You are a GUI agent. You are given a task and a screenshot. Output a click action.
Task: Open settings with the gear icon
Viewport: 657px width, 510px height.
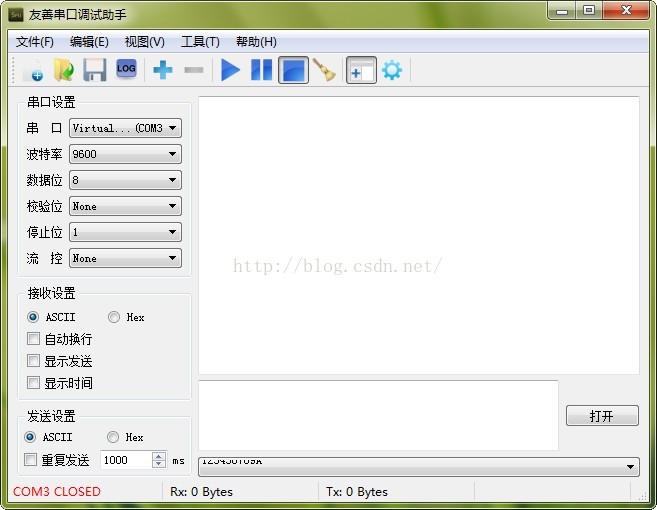392,70
